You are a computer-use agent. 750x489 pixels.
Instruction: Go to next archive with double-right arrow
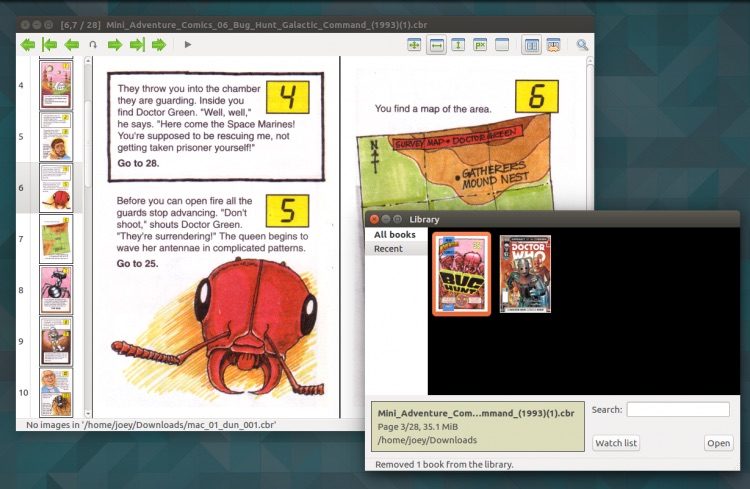[159, 45]
